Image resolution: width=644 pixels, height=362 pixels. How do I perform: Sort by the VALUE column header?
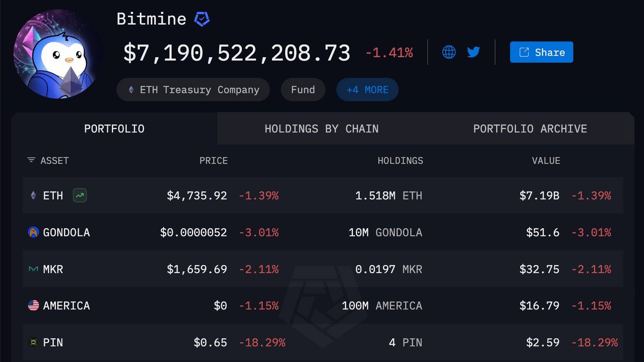pyautogui.click(x=546, y=160)
